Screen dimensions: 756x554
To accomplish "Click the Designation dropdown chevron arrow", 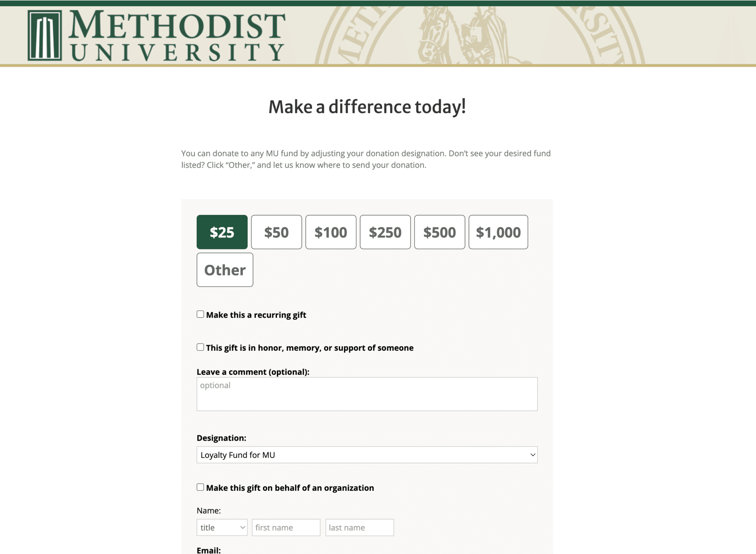I will 532,455.
